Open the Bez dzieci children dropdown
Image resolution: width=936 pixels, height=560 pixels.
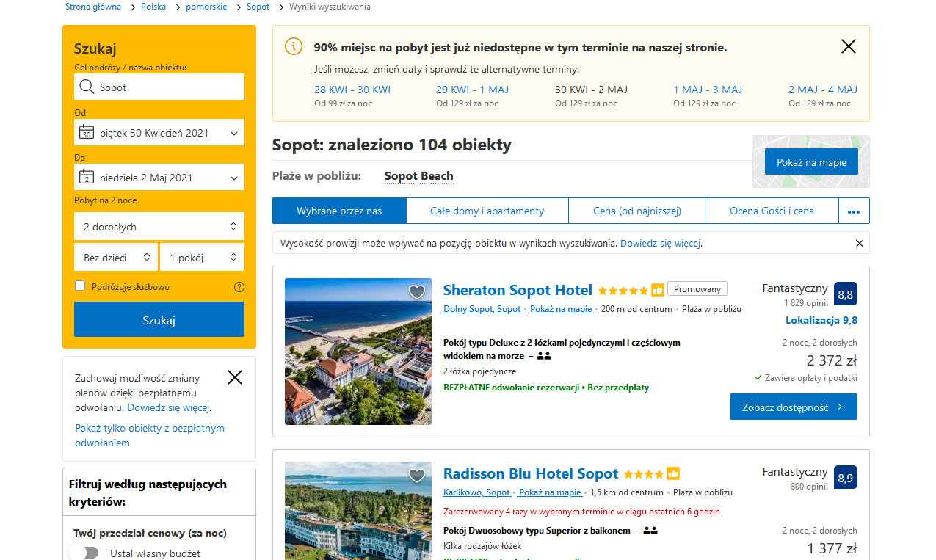(116, 258)
